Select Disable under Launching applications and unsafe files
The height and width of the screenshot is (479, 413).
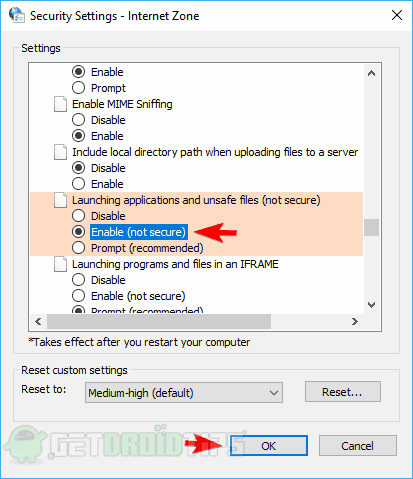[x=78, y=216]
